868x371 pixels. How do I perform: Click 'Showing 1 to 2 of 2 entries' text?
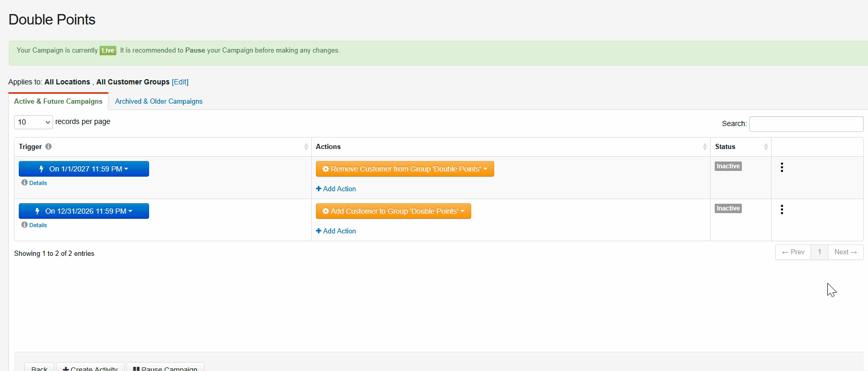point(54,254)
